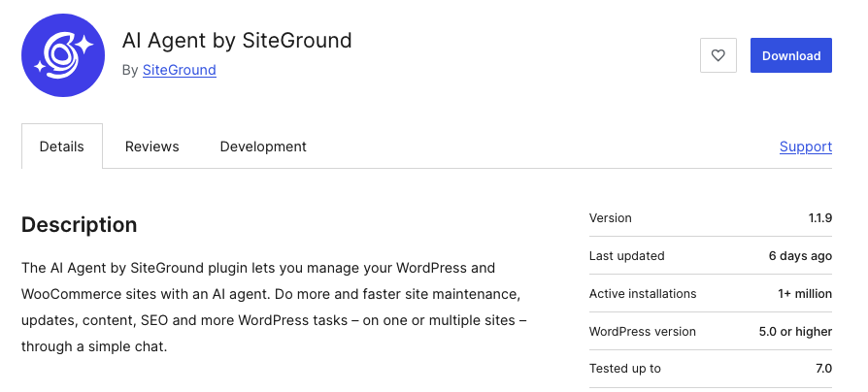Image resolution: width=868 pixels, height=392 pixels.
Task: Click the Last updated label
Action: pyautogui.click(x=626, y=256)
